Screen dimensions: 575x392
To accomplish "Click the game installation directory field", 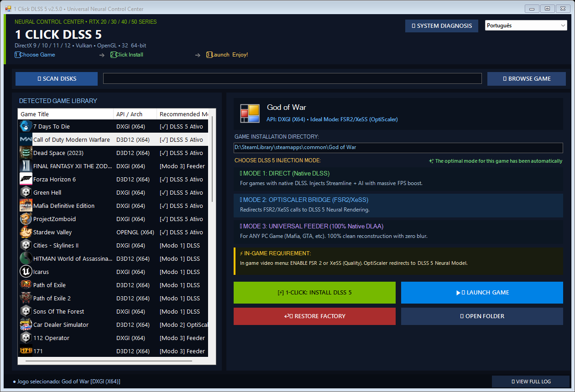I will click(398, 148).
